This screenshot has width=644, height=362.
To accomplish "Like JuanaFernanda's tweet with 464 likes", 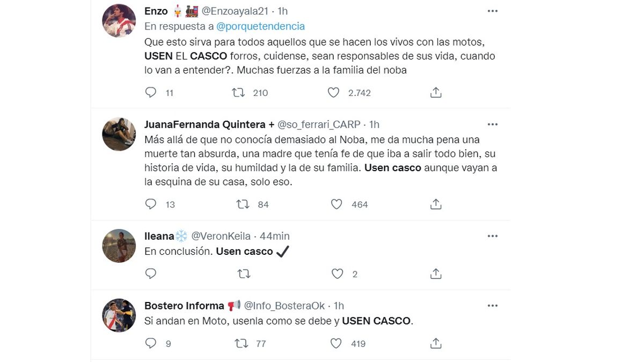I will [336, 204].
